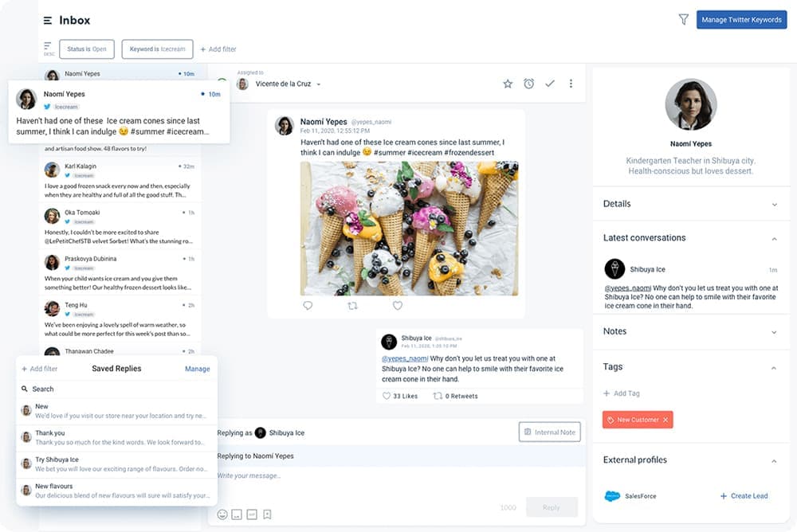
Task: Click the filter funnel icon
Action: (683, 20)
